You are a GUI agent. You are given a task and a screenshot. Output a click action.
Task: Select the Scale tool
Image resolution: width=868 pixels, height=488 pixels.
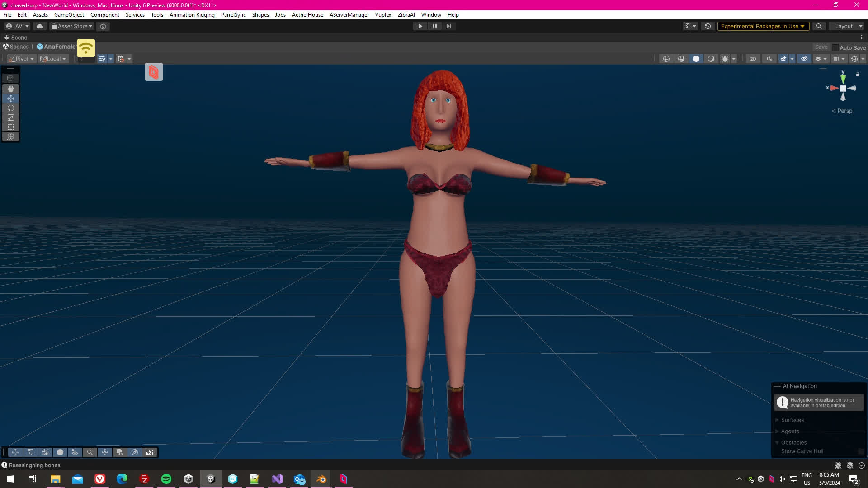click(10, 117)
